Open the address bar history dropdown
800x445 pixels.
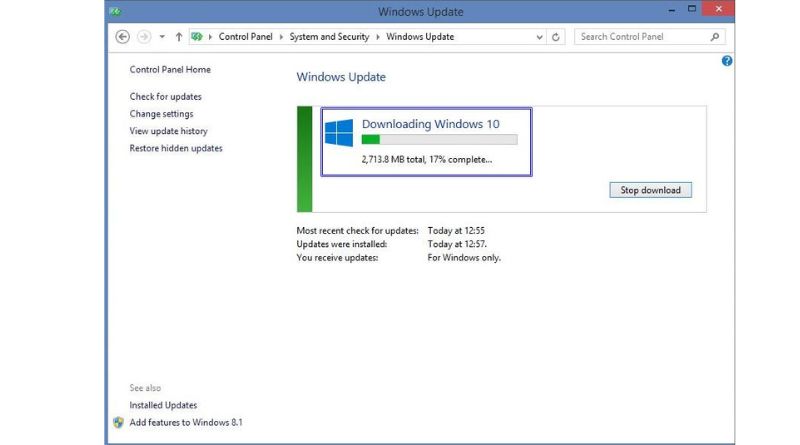coord(539,37)
